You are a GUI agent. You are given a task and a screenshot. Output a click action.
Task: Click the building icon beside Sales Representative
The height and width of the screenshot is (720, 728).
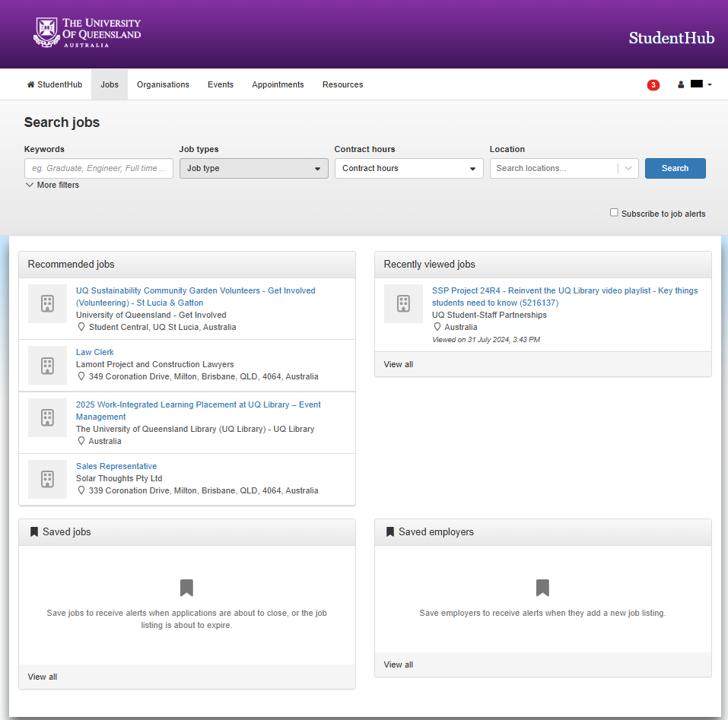(x=47, y=479)
